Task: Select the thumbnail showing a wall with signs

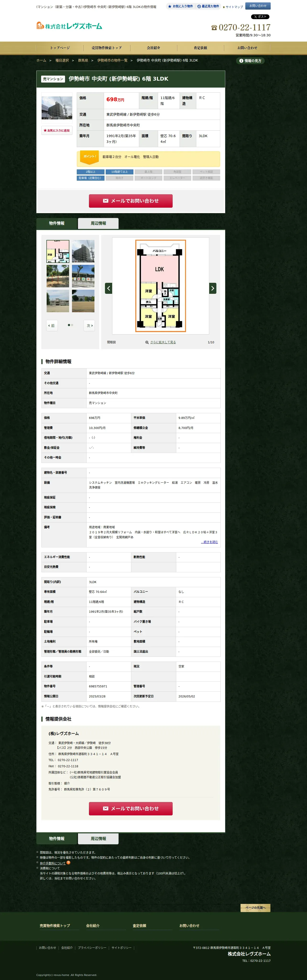Action: click(x=83, y=276)
